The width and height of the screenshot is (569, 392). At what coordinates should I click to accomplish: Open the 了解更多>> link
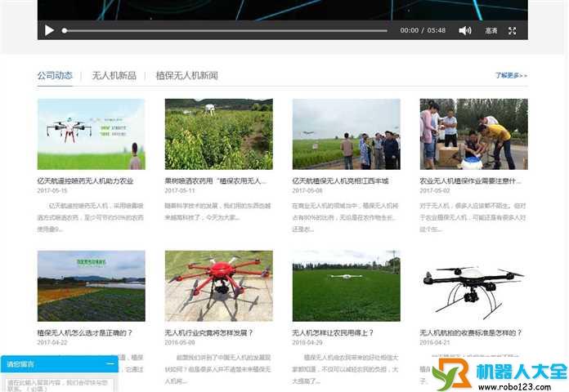pos(511,75)
